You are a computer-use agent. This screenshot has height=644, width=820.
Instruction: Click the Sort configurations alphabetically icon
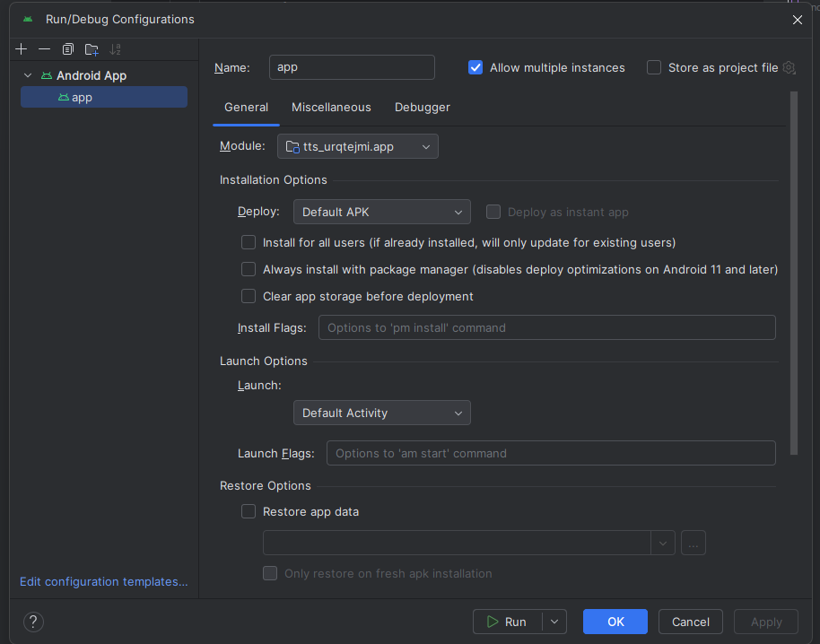(115, 49)
